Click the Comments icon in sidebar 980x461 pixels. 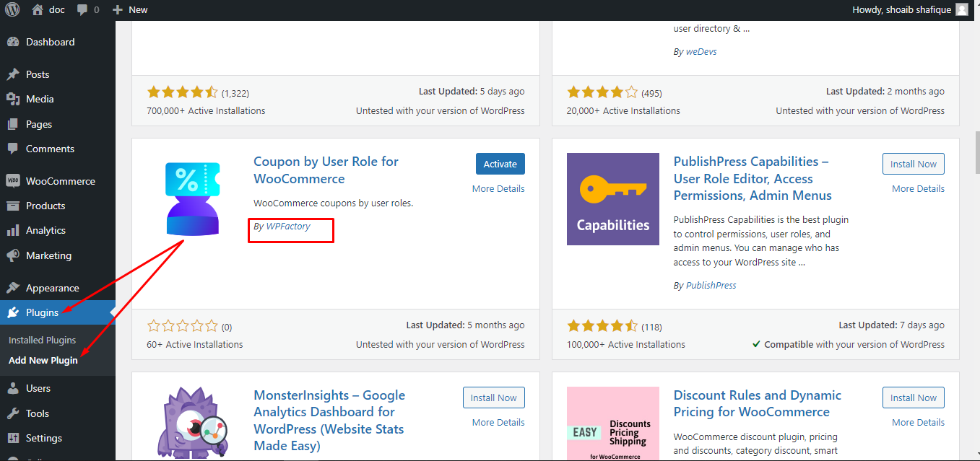[x=12, y=149]
